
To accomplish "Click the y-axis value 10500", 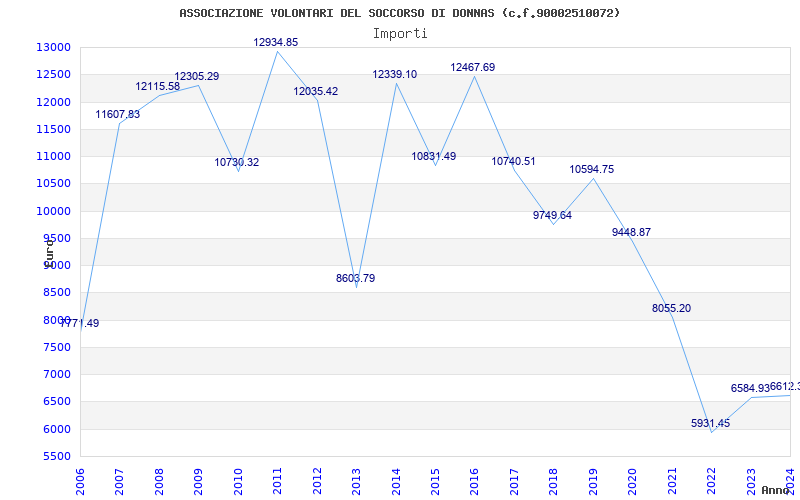I will tap(53, 184).
